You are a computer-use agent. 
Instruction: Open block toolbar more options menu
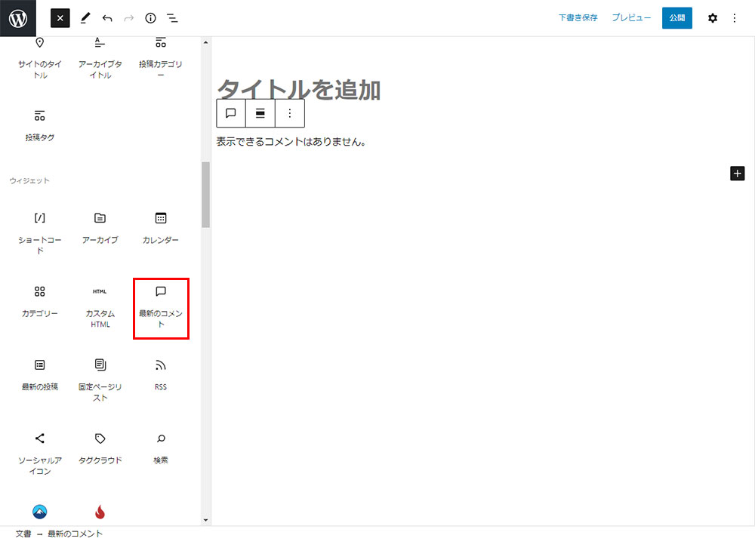290,113
